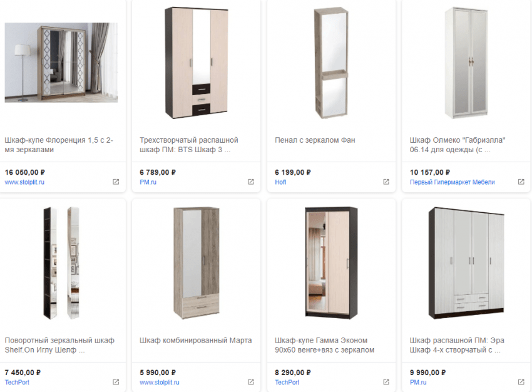
Task: Open TechPort link under Поворотный зеркальный шкаф
Action: point(17,382)
